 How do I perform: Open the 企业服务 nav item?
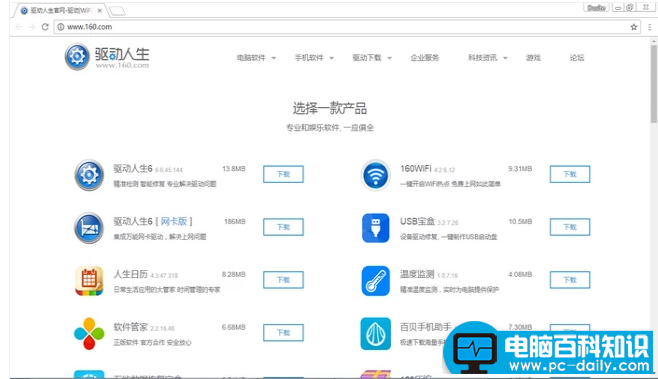pos(425,58)
